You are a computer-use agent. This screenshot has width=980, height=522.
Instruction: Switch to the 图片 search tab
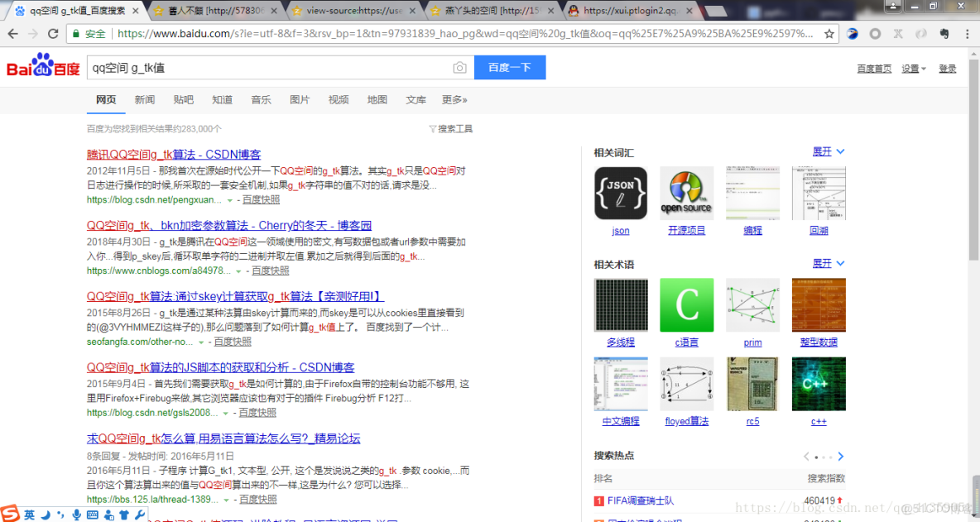click(300, 99)
